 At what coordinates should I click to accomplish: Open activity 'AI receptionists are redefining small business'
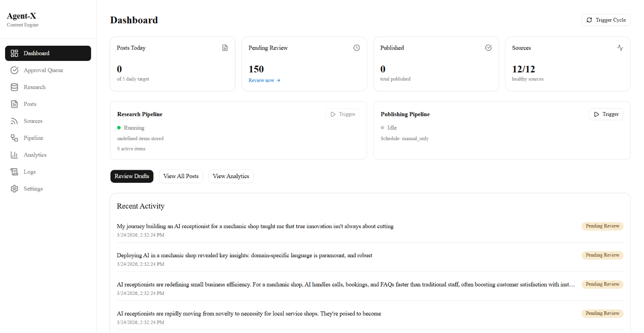coord(346,285)
